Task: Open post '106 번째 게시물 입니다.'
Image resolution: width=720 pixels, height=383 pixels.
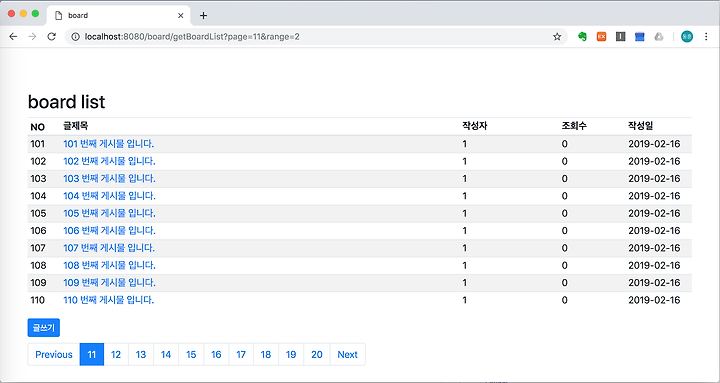Action: (109, 231)
